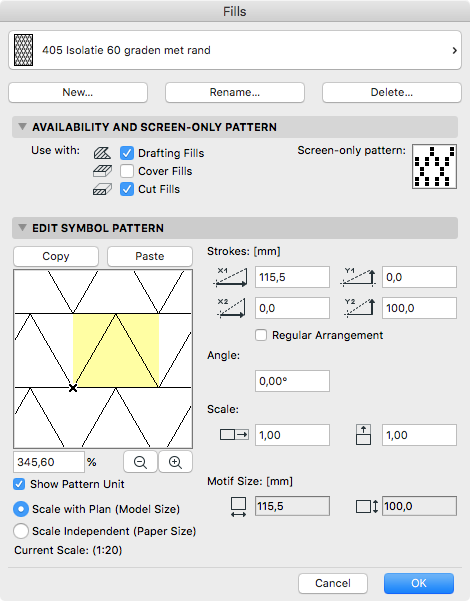
Task: Click the vertical scale icon
Action: tap(363, 435)
